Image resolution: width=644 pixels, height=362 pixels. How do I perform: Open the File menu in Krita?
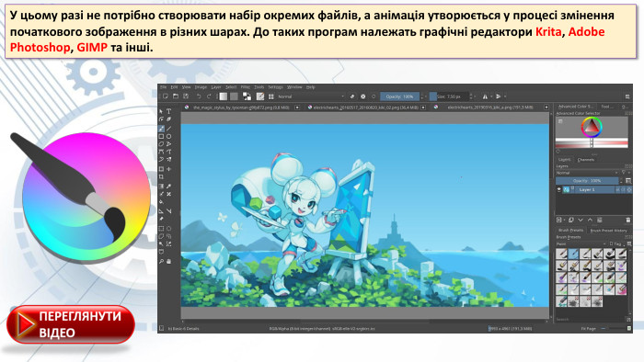point(164,87)
